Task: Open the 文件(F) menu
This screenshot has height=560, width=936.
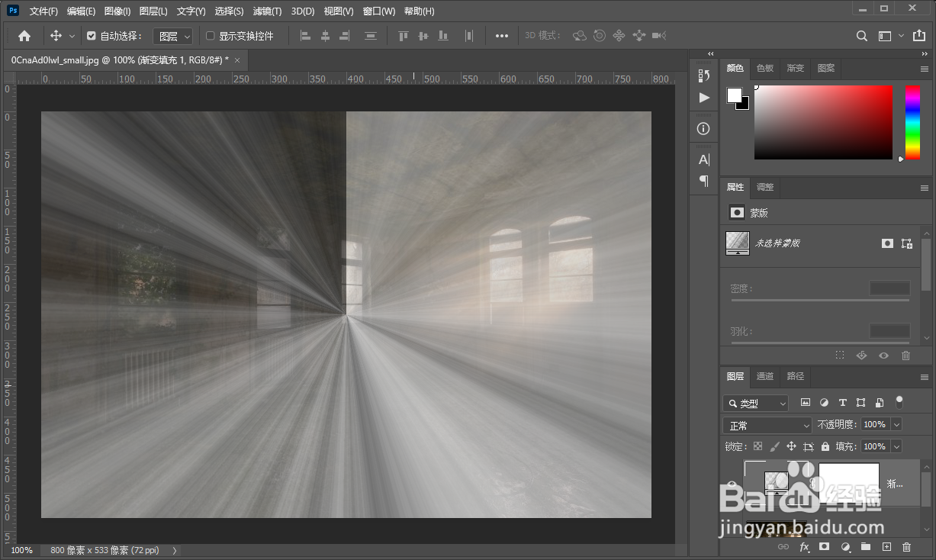Action: coord(43,11)
